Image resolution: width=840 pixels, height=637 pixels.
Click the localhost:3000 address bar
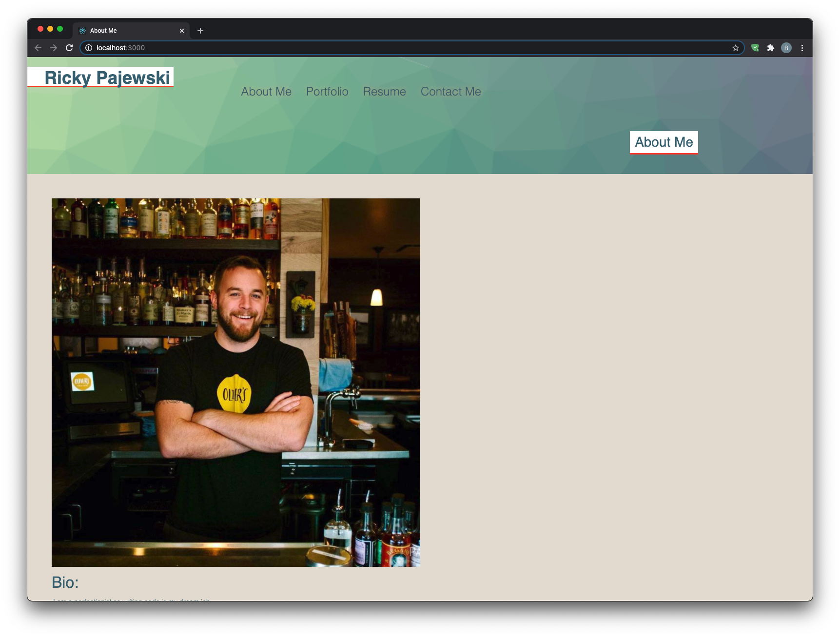click(412, 48)
